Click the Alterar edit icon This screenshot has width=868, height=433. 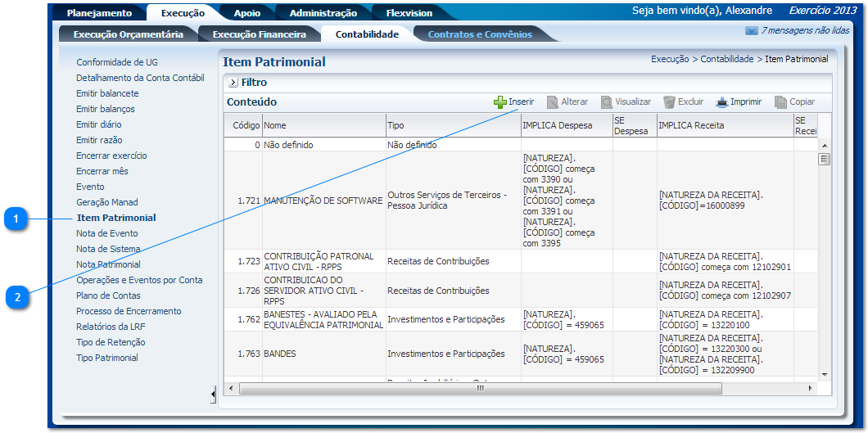pos(553,102)
